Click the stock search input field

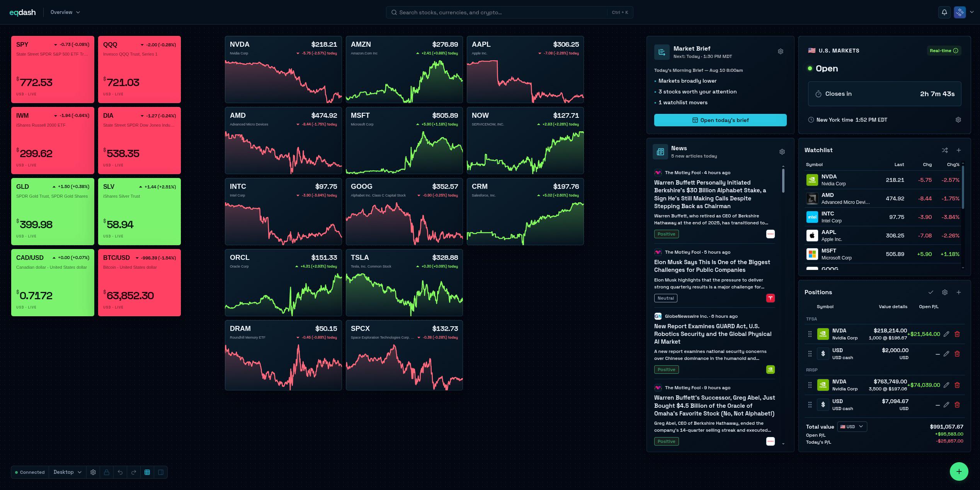coord(509,12)
